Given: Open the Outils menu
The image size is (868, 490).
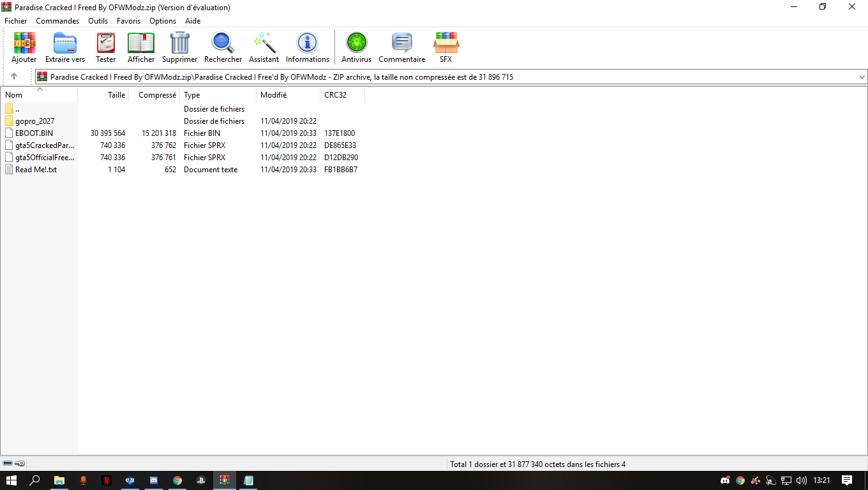Looking at the screenshot, I should (98, 21).
